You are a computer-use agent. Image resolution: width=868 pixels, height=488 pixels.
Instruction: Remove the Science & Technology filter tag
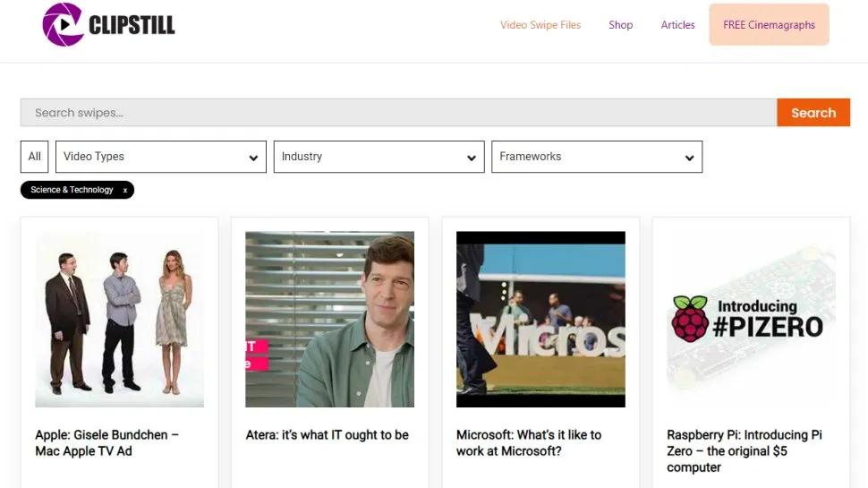click(125, 190)
